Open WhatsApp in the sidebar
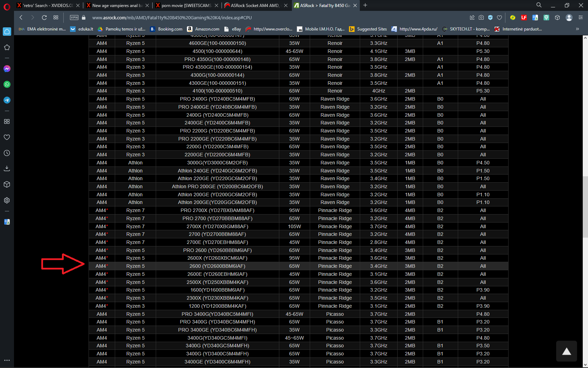588x368 pixels. coord(7,84)
